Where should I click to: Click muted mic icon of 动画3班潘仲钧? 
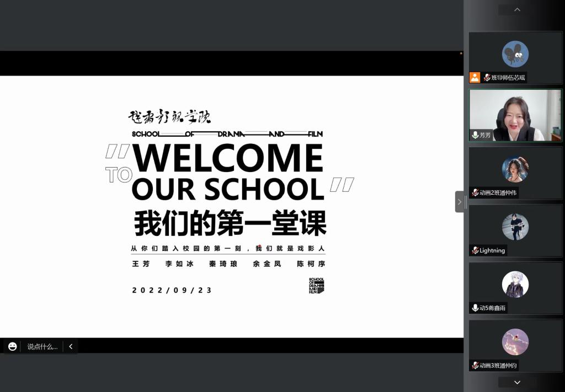[x=475, y=366]
